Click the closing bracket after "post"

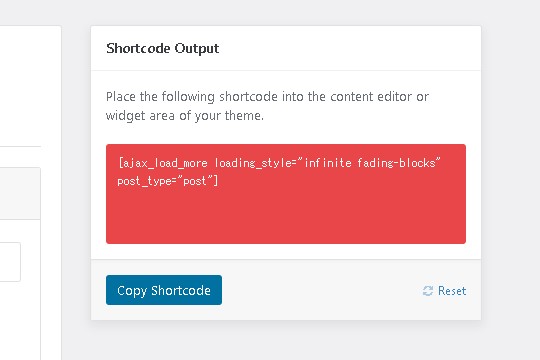point(216,181)
